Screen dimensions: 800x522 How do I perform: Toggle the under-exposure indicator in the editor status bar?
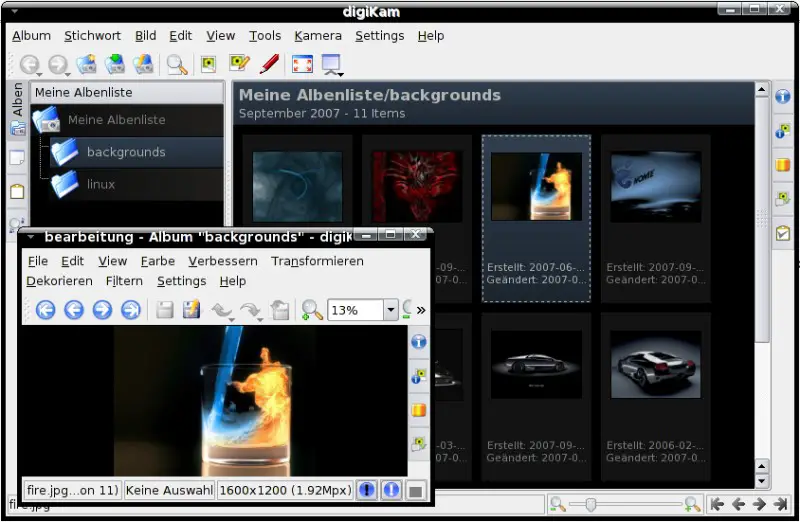(x=367, y=490)
